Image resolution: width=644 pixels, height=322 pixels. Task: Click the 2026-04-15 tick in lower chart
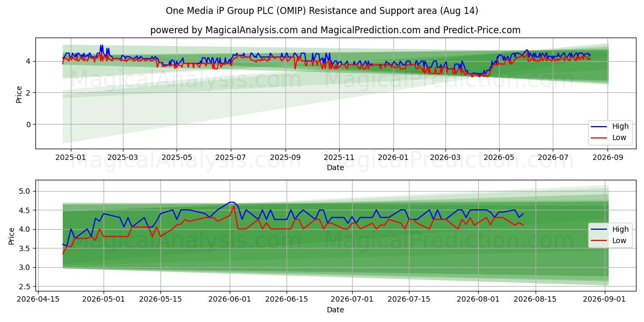click(39, 299)
